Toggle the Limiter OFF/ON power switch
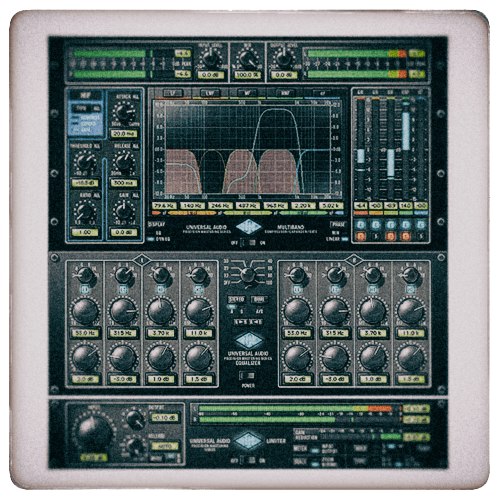Image resolution: width=500 pixels, height=500 pixels. coord(248,460)
